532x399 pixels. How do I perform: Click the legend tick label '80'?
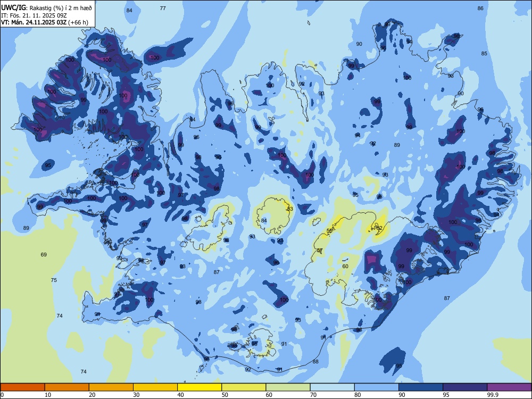[358, 395]
